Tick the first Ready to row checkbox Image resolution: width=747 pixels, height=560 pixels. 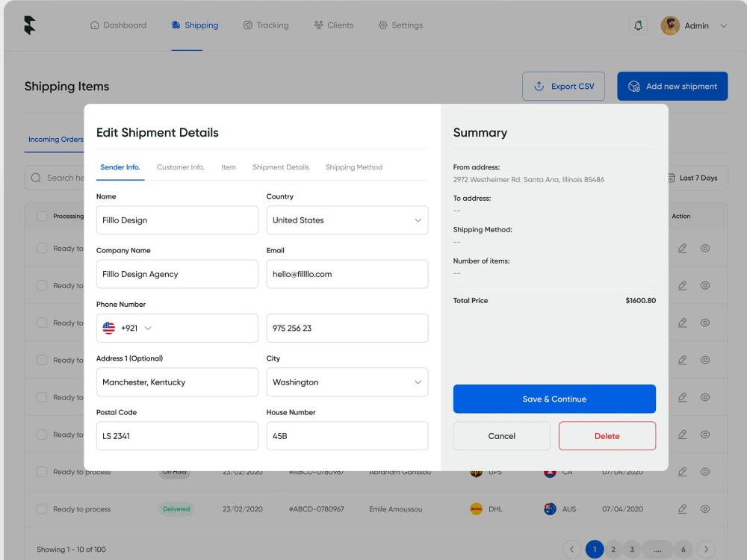[42, 248]
